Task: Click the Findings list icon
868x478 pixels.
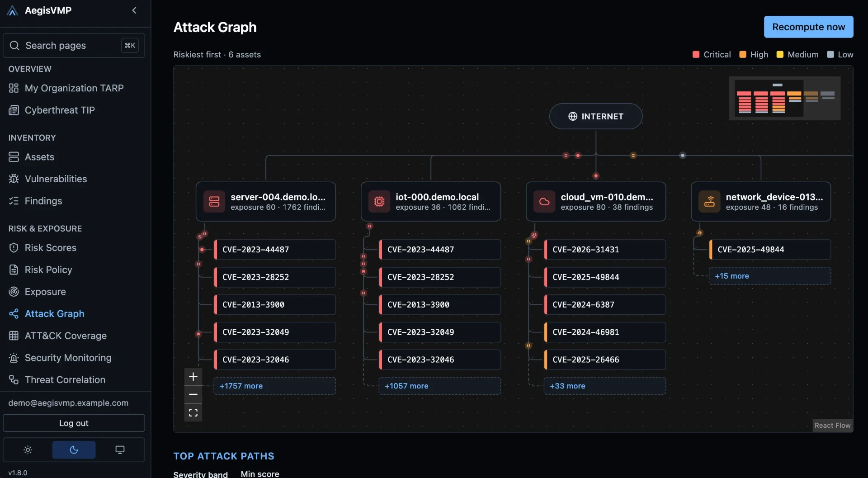Action: click(x=14, y=201)
